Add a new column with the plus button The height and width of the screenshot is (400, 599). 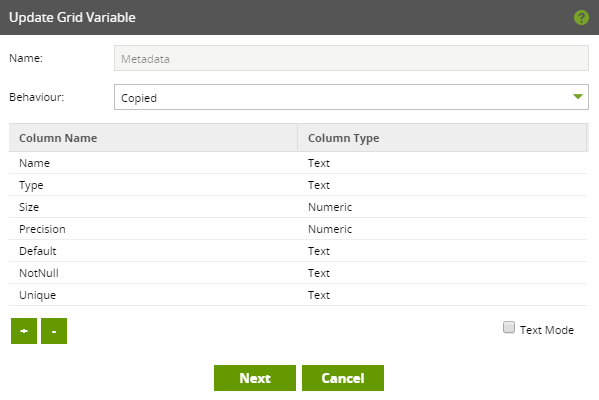[24, 331]
